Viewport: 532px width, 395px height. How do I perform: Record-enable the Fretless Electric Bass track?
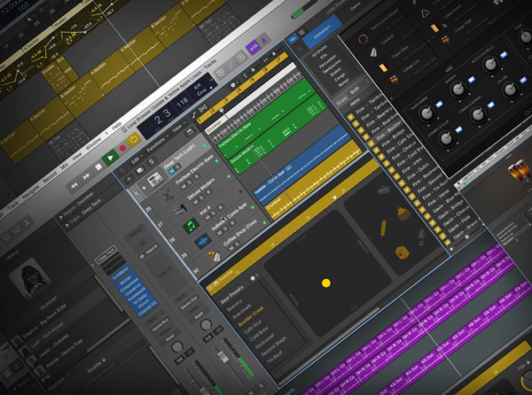point(196,177)
